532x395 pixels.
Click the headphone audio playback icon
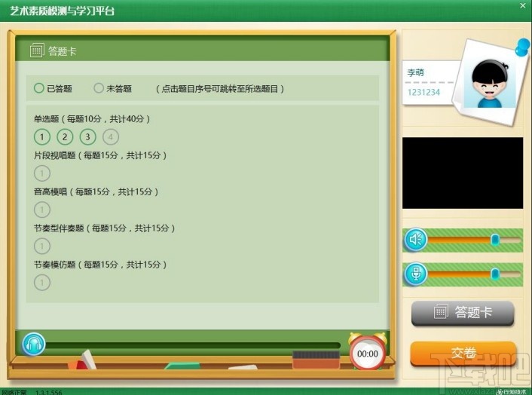[34, 344]
